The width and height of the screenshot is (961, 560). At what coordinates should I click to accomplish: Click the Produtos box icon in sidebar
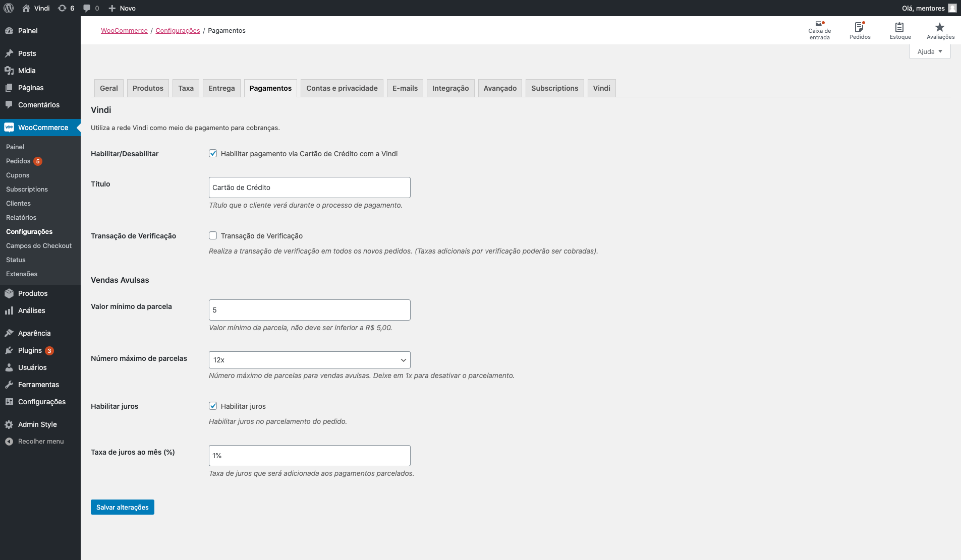9,293
